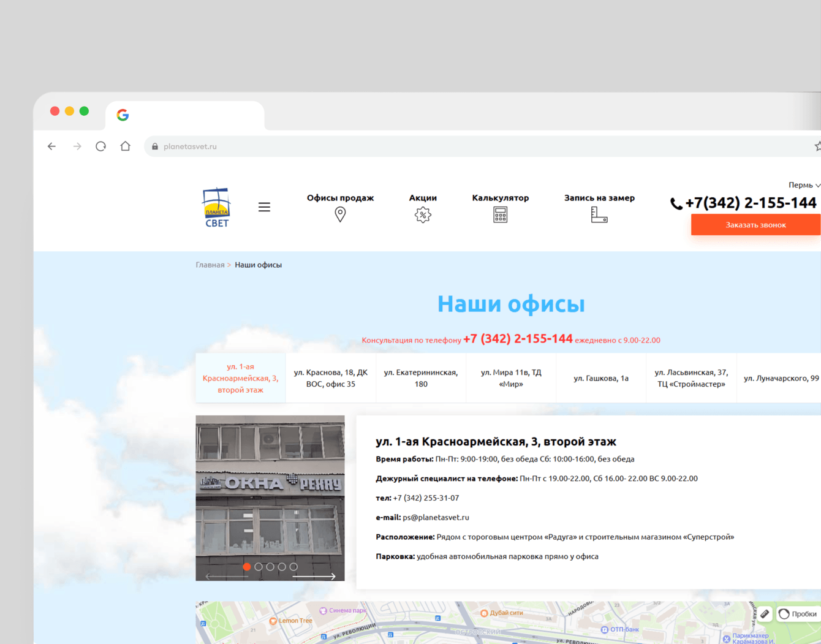Click Наши офисы breadcrumb text
The image size is (821, 644).
point(258,265)
